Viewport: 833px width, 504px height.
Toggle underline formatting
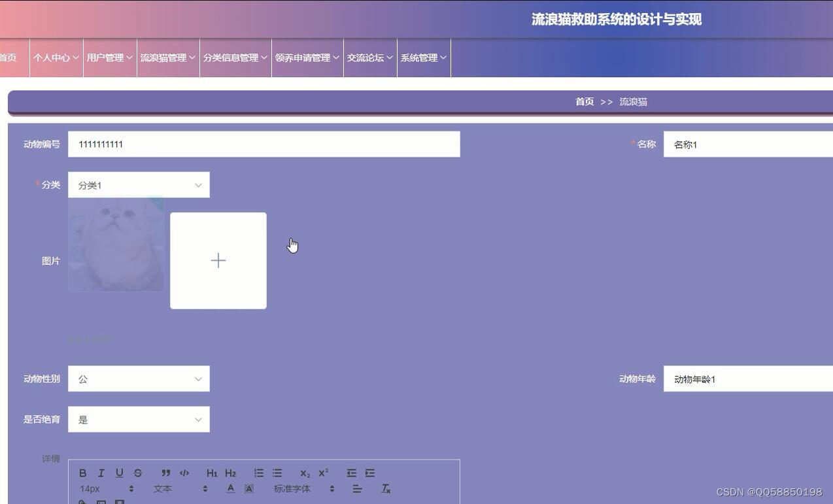[x=119, y=473]
